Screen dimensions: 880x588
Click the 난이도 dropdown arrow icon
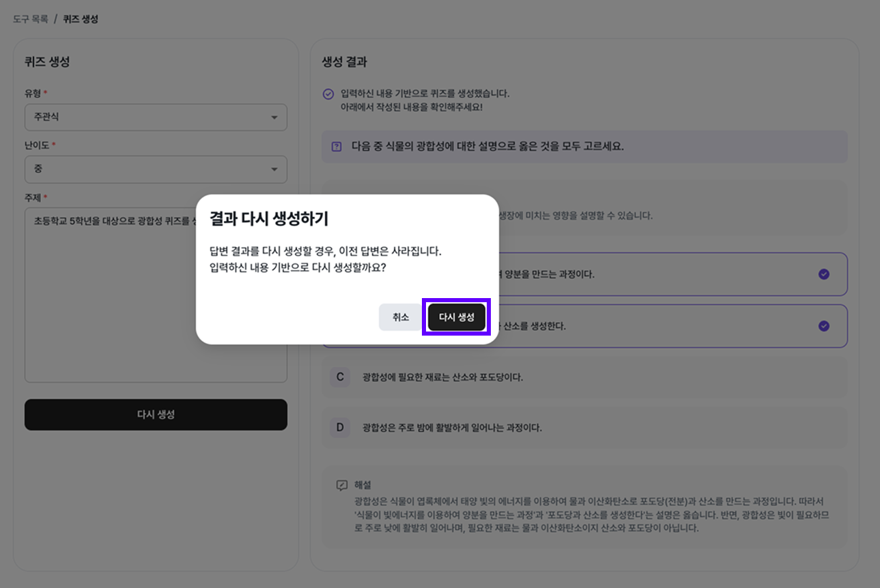pyautogui.click(x=276, y=169)
